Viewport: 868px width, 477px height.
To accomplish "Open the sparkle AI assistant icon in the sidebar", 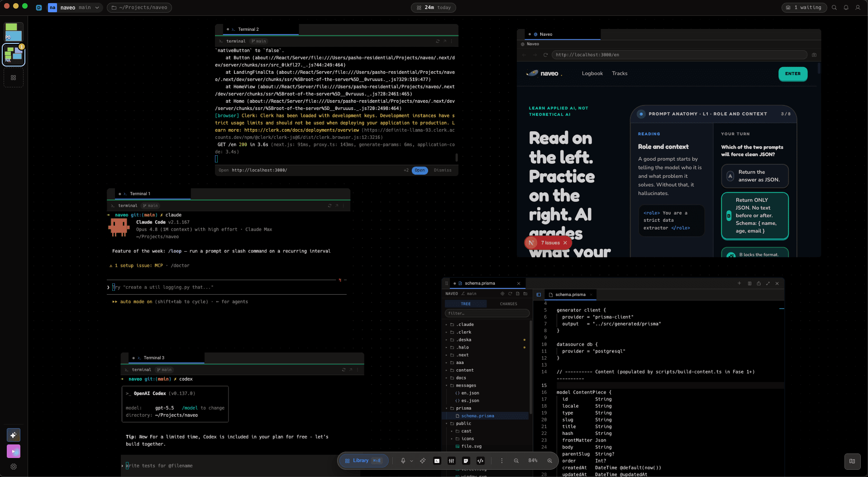I will click(x=14, y=435).
